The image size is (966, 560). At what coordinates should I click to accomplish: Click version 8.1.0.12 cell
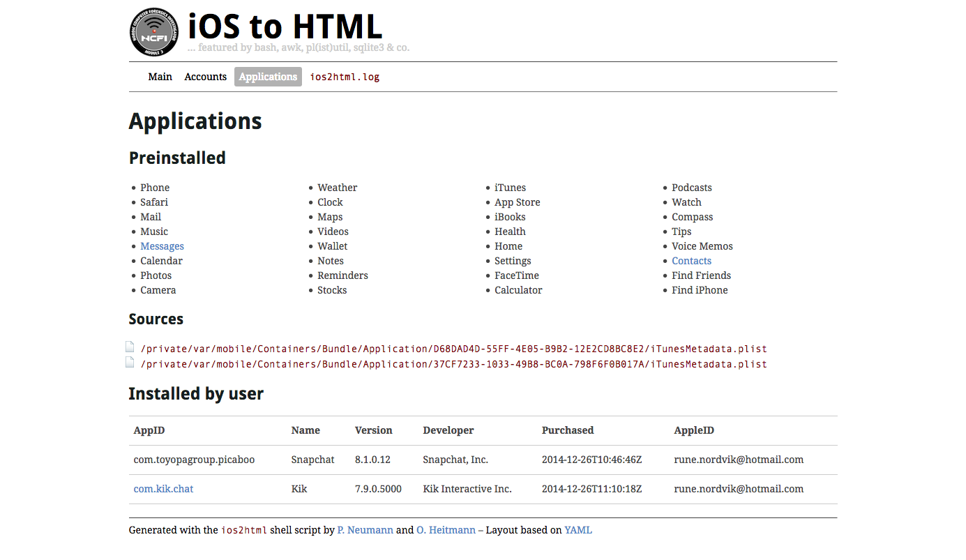pos(372,460)
